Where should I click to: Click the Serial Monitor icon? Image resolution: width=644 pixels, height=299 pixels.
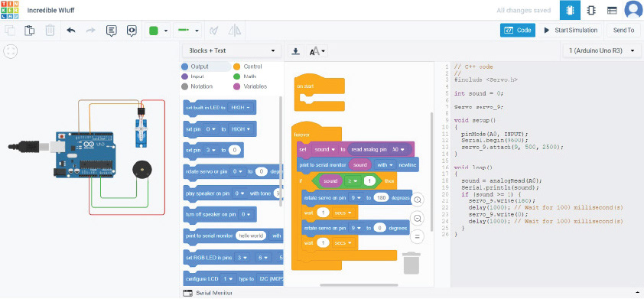[187, 293]
